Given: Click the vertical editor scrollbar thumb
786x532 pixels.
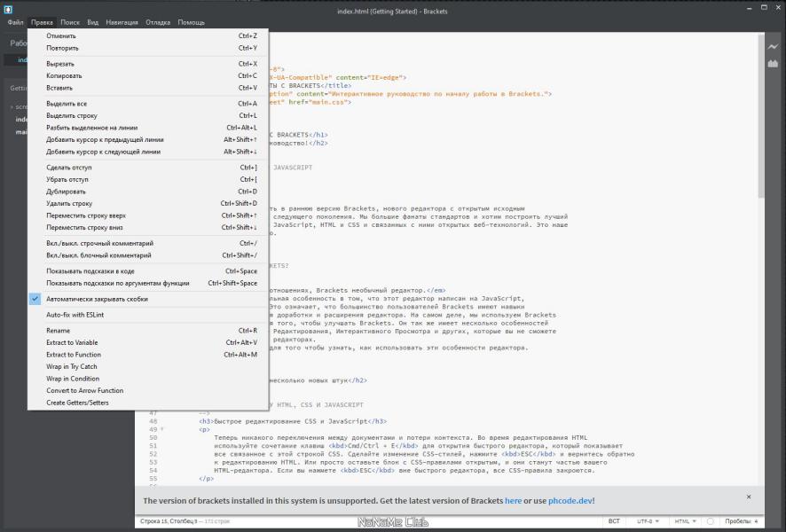Looking at the screenshot, I should pyautogui.click(x=761, y=116).
